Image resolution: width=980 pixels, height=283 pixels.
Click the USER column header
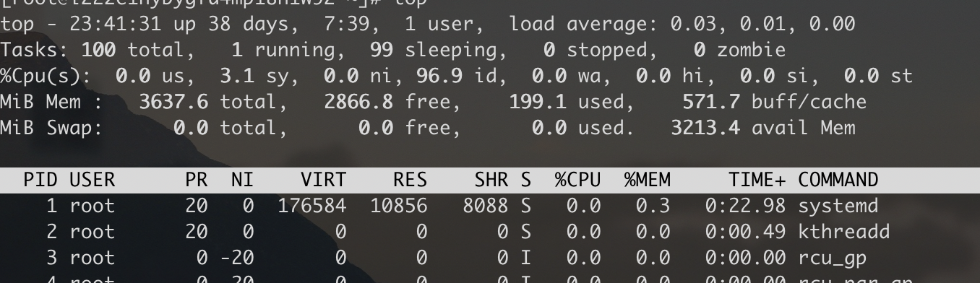(x=93, y=180)
